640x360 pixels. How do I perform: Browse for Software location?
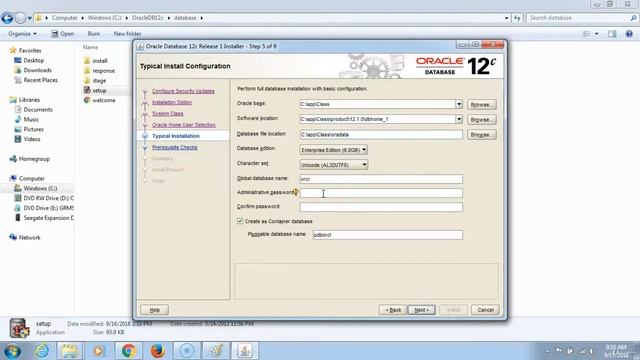482,120
